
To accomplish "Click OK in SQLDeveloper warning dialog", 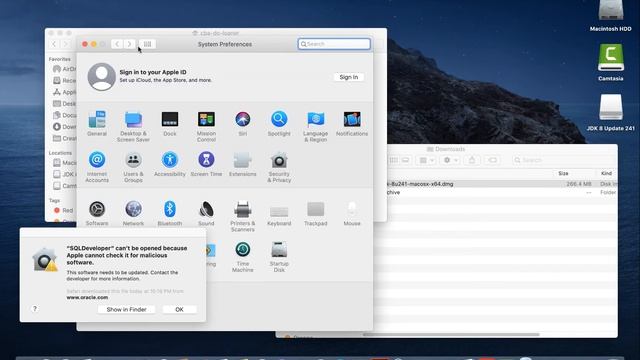I will coord(179,309).
